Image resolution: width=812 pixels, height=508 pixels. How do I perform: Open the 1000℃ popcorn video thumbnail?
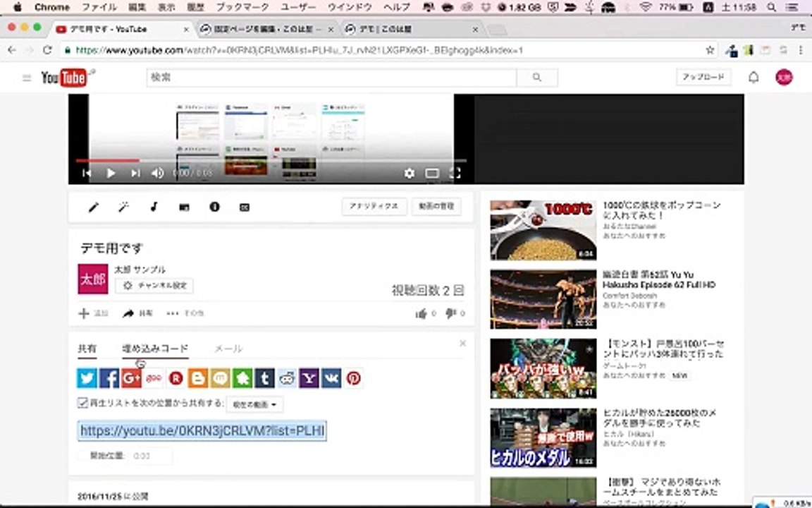[543, 230]
